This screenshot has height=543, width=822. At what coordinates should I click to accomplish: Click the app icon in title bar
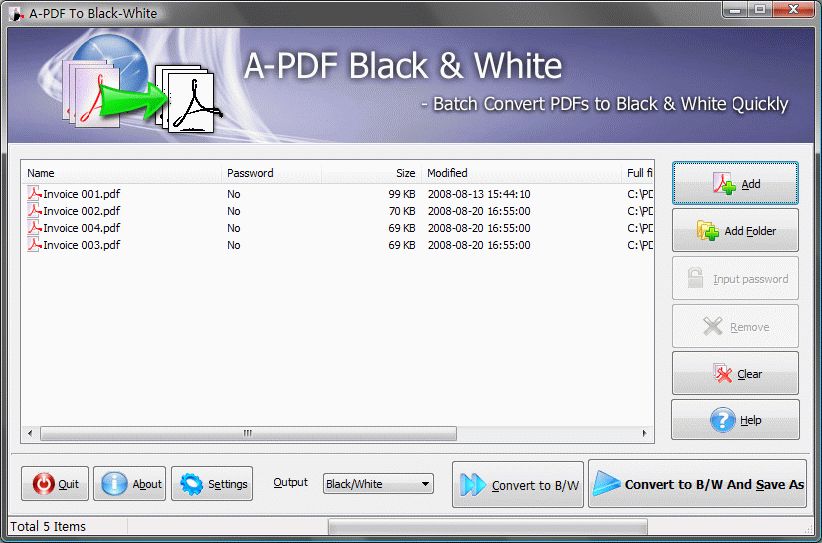[16, 13]
